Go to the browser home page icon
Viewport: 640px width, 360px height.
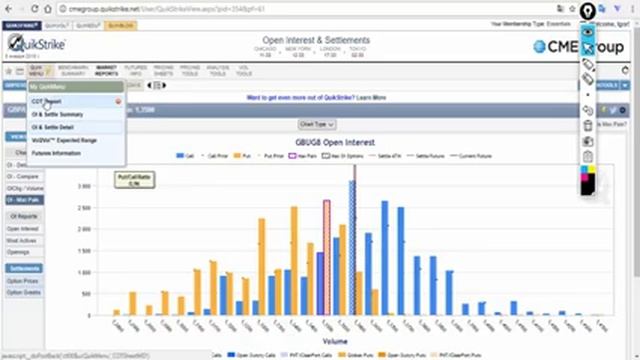pos(48,9)
